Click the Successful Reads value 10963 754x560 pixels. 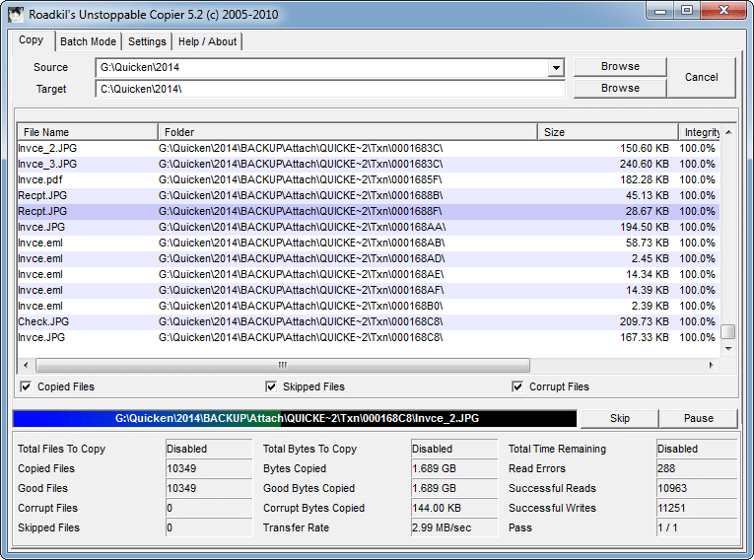click(x=696, y=488)
